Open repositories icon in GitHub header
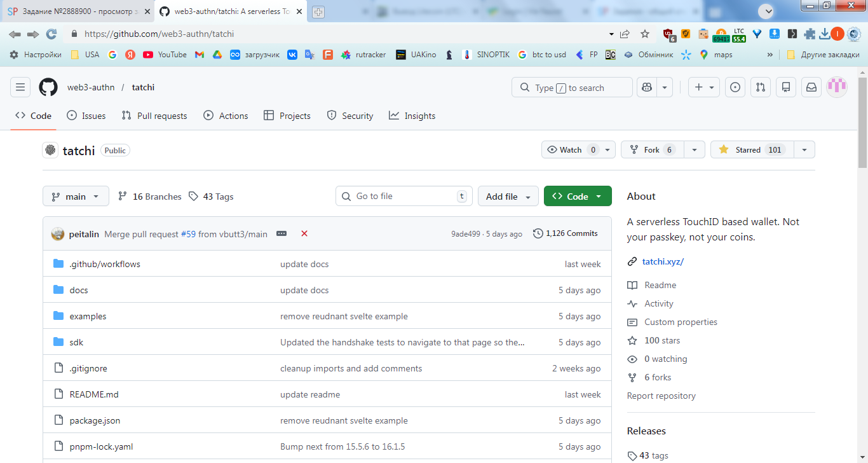 coord(786,87)
